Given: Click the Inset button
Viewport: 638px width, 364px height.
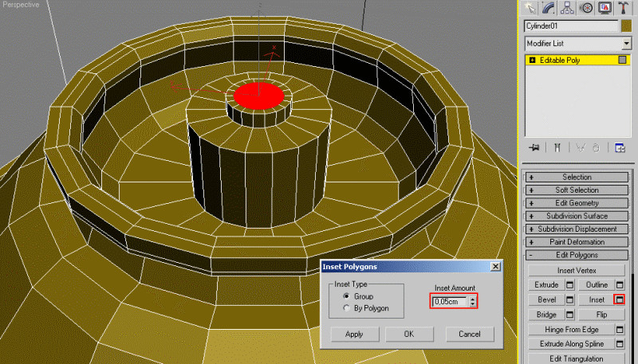Looking at the screenshot, I should pyautogui.click(x=596, y=299).
